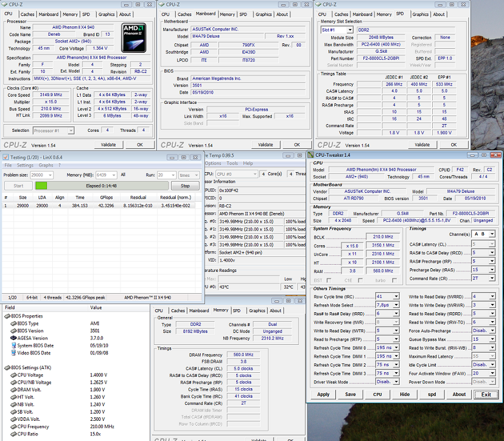Click the icon next to VDDA Volt.
This screenshot has height=441, width=504.
pos(14,420)
